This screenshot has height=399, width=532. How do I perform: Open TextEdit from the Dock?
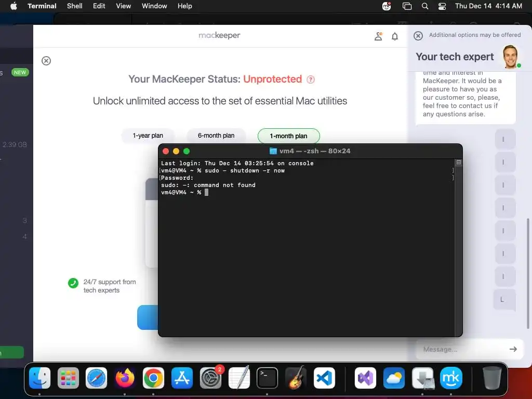point(239,378)
